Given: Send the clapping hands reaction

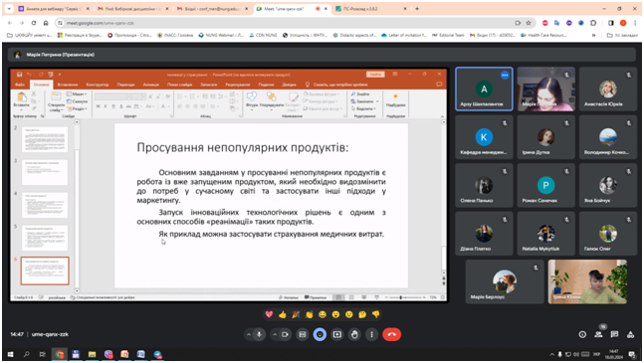Looking at the screenshot, I should [x=309, y=314].
